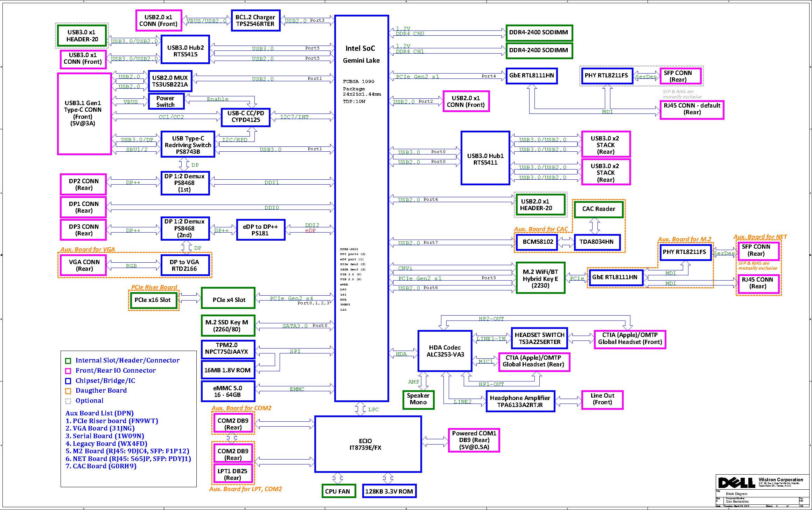Click the ECIO IT8739E/FX block
Screen dimensions: 812x510
pyautogui.click(x=368, y=444)
